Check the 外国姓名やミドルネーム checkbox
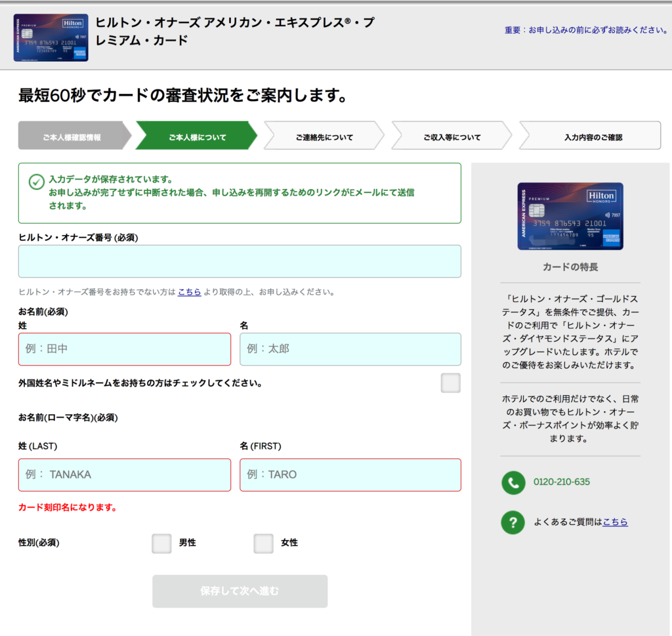This screenshot has width=672, height=636. pos(450,383)
